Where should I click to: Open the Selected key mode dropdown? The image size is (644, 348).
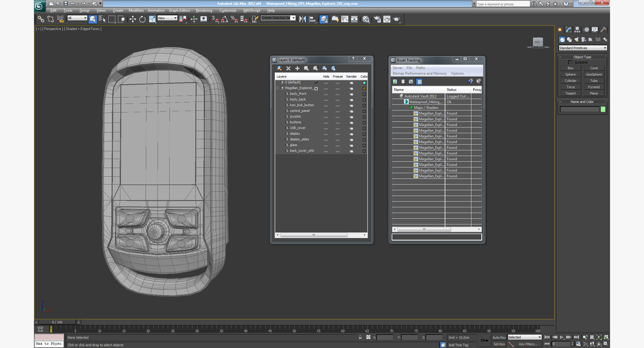524,337
